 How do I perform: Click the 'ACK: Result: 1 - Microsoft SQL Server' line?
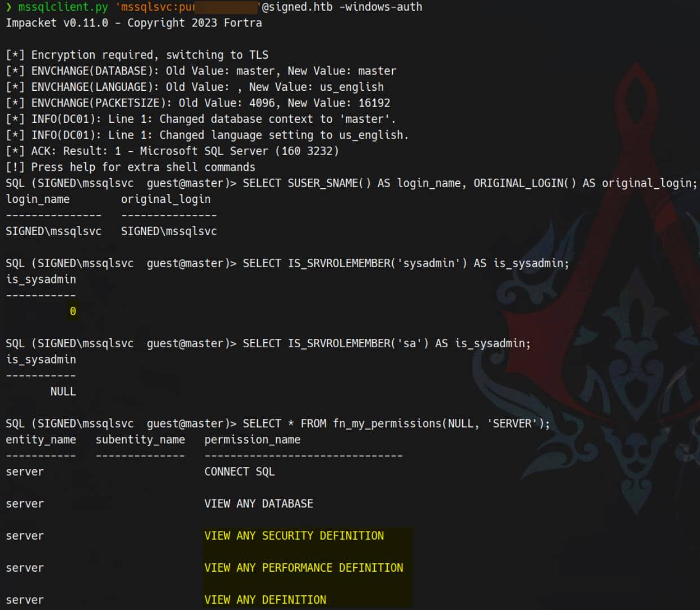pos(172,151)
